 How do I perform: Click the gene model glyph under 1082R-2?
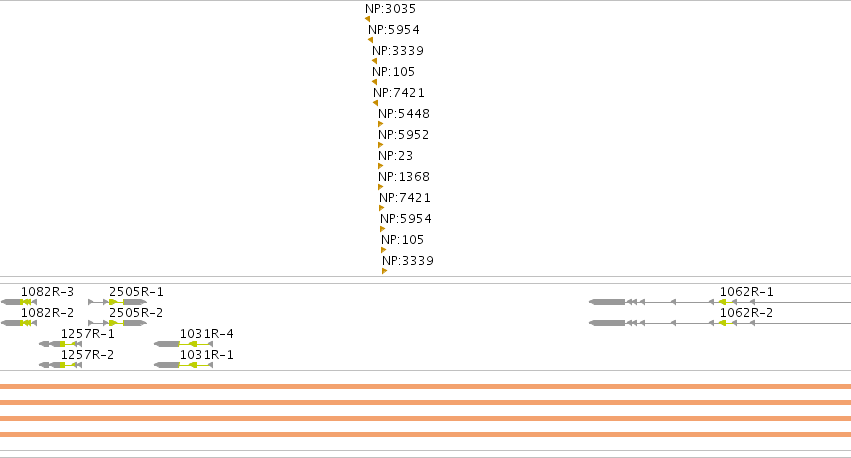coord(19,323)
